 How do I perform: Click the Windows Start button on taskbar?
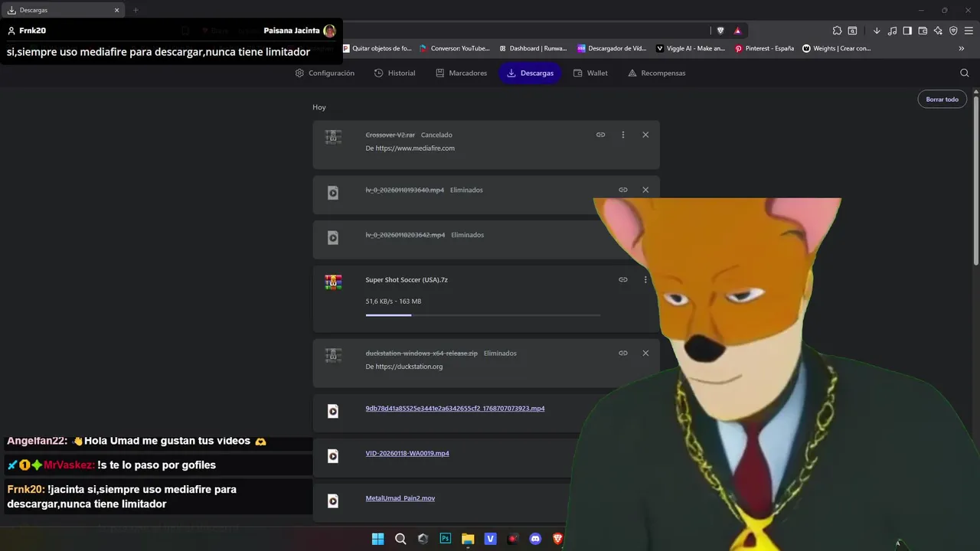pyautogui.click(x=377, y=539)
